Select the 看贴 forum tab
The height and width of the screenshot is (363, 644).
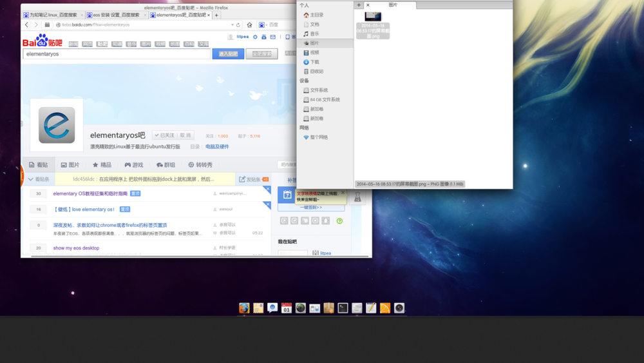(39, 165)
